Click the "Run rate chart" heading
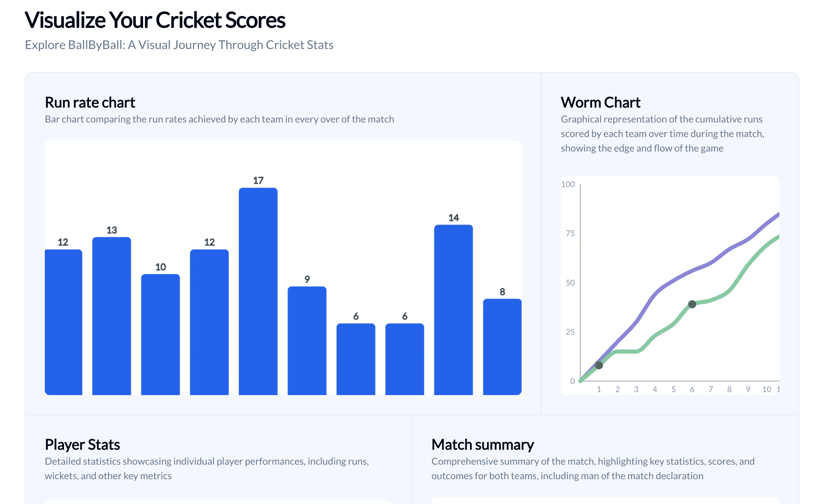 click(90, 102)
